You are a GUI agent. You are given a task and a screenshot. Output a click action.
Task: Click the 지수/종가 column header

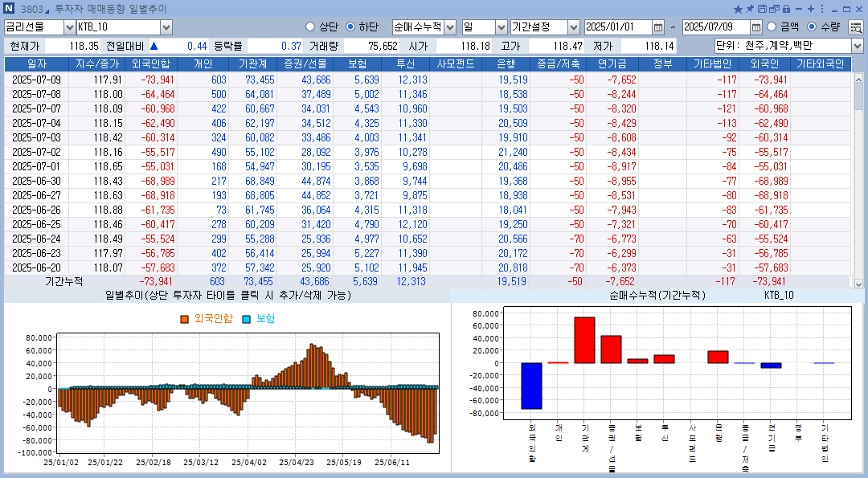(x=97, y=64)
